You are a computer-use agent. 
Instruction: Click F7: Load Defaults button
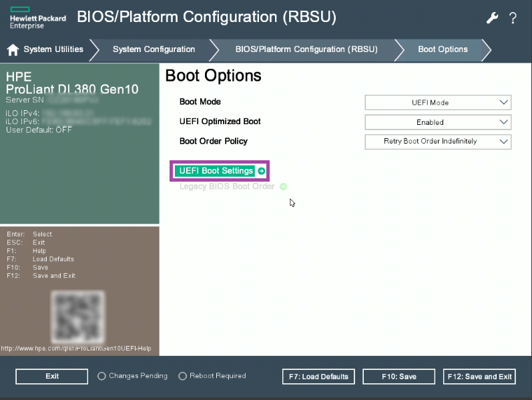(318, 377)
